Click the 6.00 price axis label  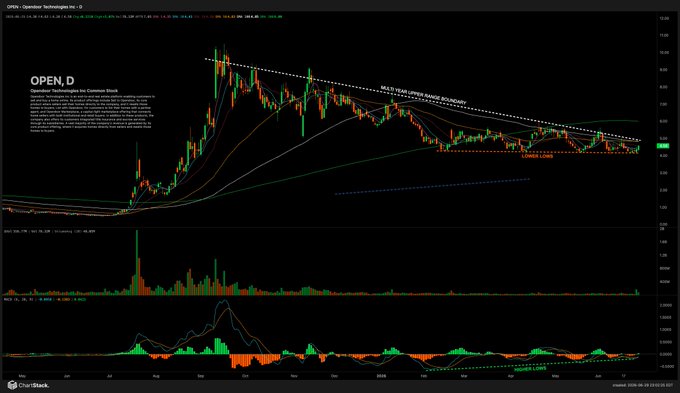pyautogui.click(x=664, y=121)
